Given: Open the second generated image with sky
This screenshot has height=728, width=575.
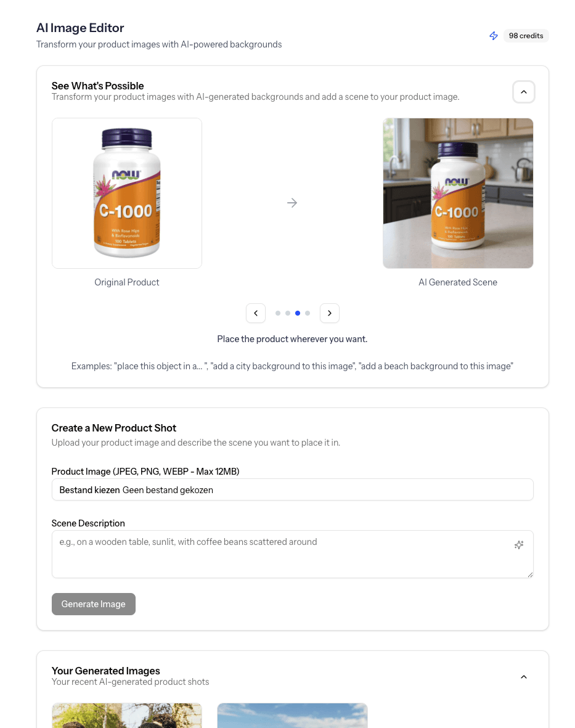Looking at the screenshot, I should coord(292,716).
